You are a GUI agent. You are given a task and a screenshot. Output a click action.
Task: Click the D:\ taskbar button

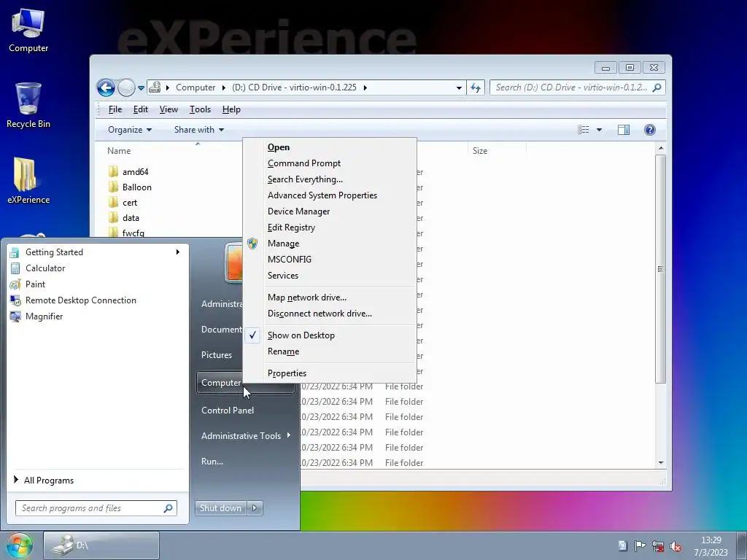(101, 545)
